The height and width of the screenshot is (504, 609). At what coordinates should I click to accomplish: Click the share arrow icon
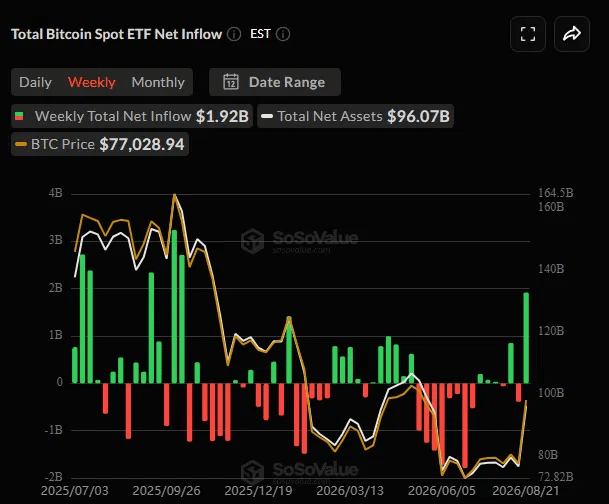click(x=572, y=34)
